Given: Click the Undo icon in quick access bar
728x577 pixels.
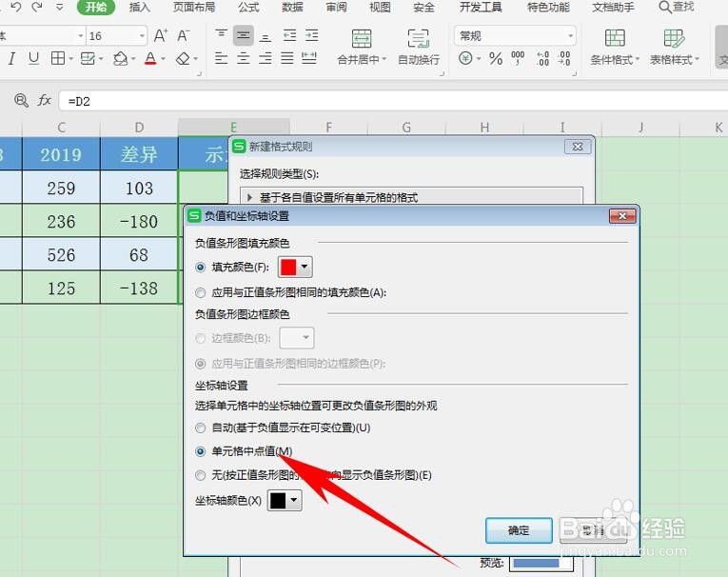Looking at the screenshot, I should (16, 7).
